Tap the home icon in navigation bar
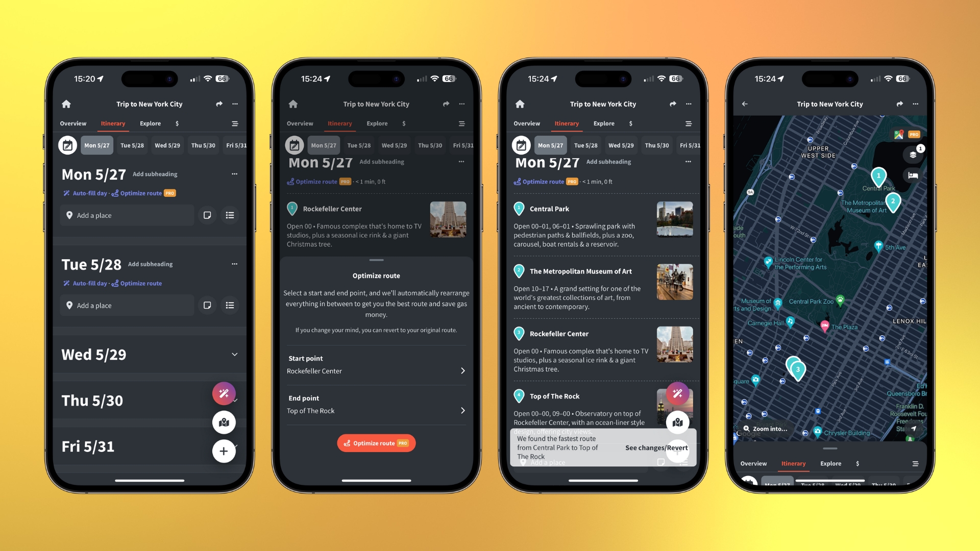 (x=67, y=104)
